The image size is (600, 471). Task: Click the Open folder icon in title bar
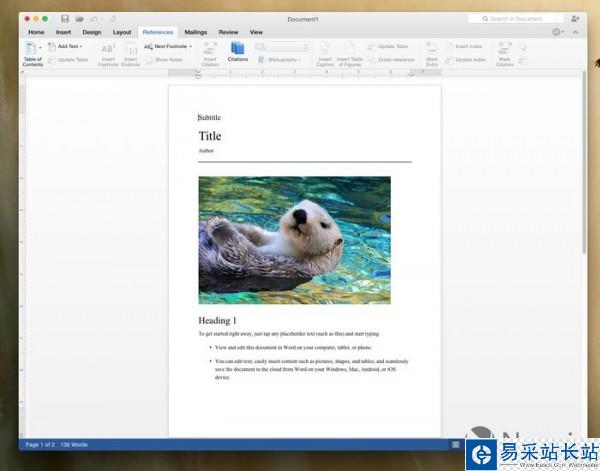click(79, 19)
